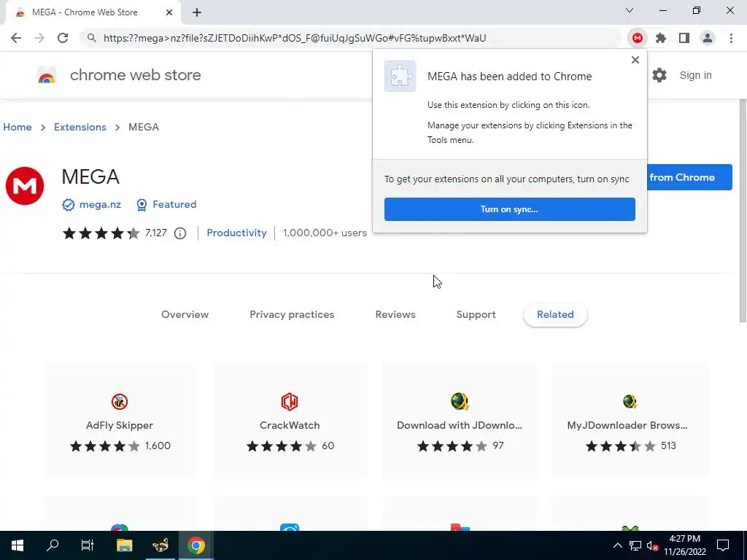Click the Featured link
This screenshot has width=747, height=560.
point(174,205)
